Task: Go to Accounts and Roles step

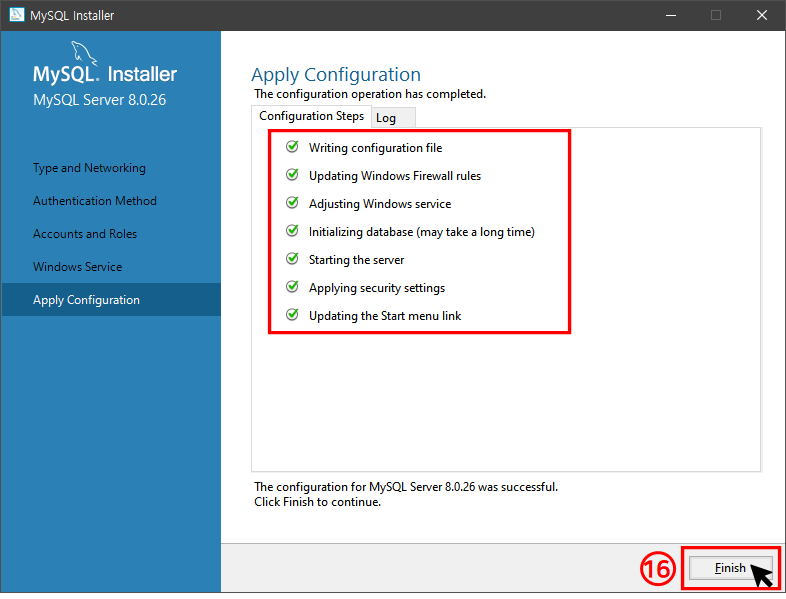Action: (85, 234)
